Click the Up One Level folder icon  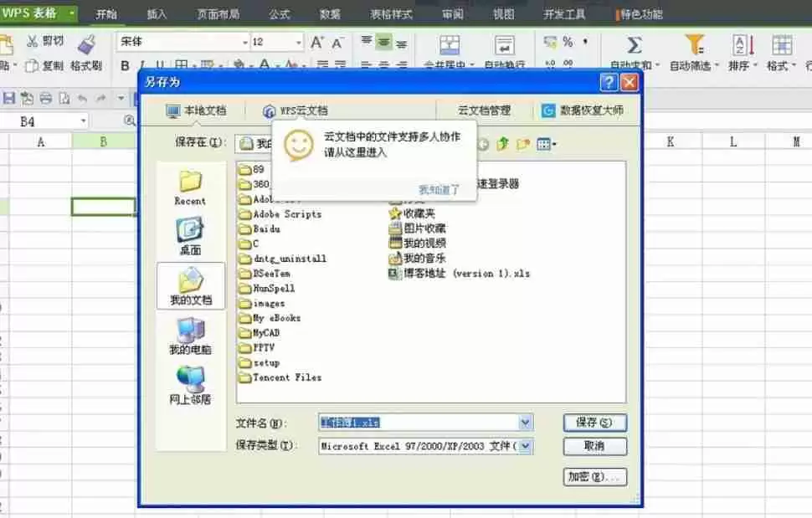(501, 143)
